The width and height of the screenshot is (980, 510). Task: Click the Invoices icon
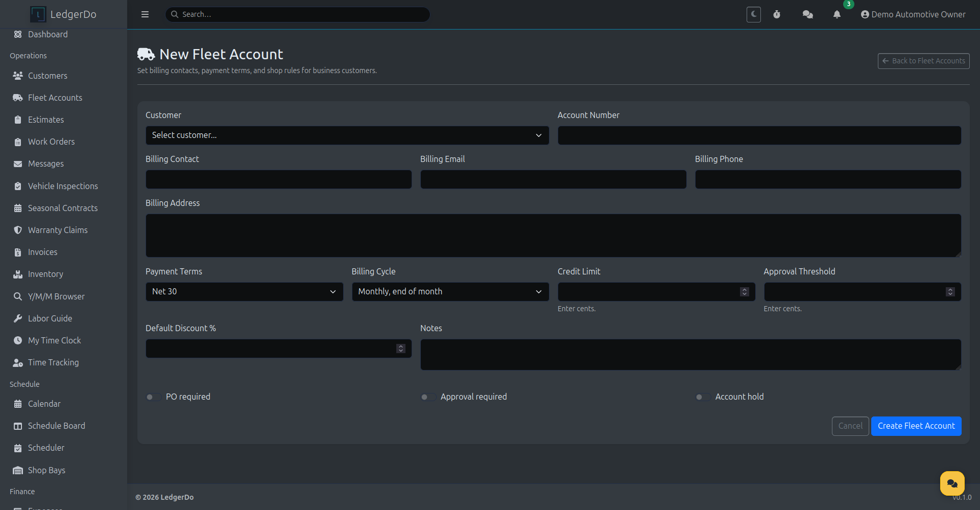18,252
